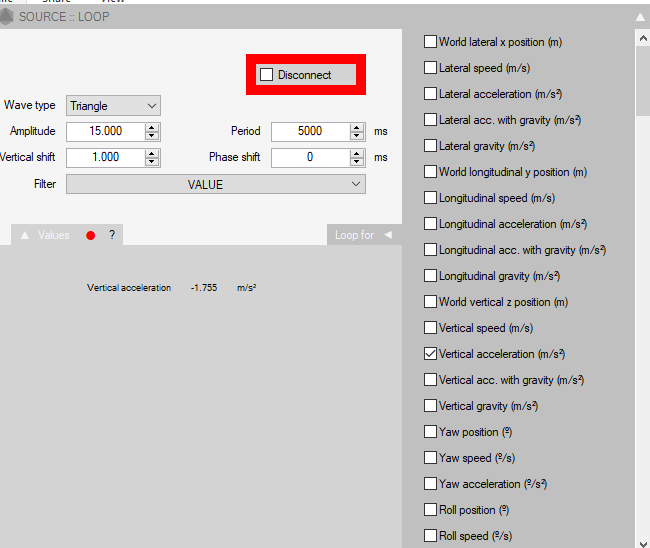The image size is (650, 548).
Task: Enable Lateral gravity (m/s²) checkbox
Action: (430, 145)
